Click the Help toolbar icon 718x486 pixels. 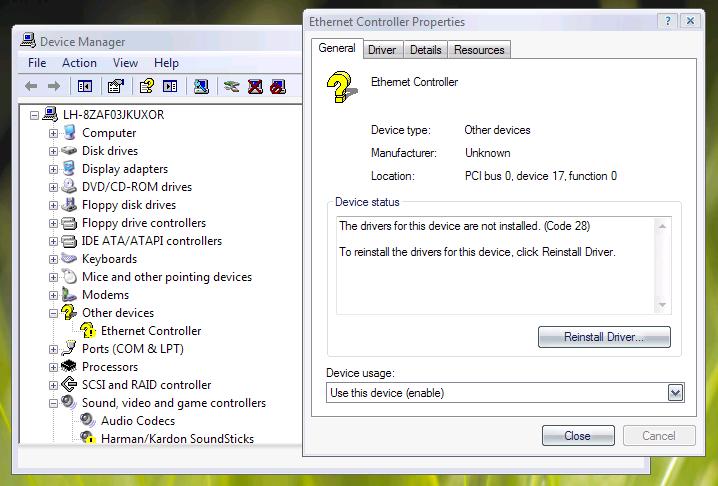[x=146, y=87]
